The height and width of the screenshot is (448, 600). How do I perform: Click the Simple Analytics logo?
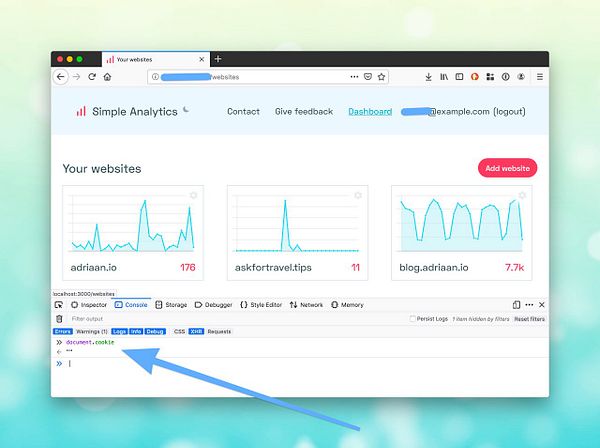click(x=127, y=112)
